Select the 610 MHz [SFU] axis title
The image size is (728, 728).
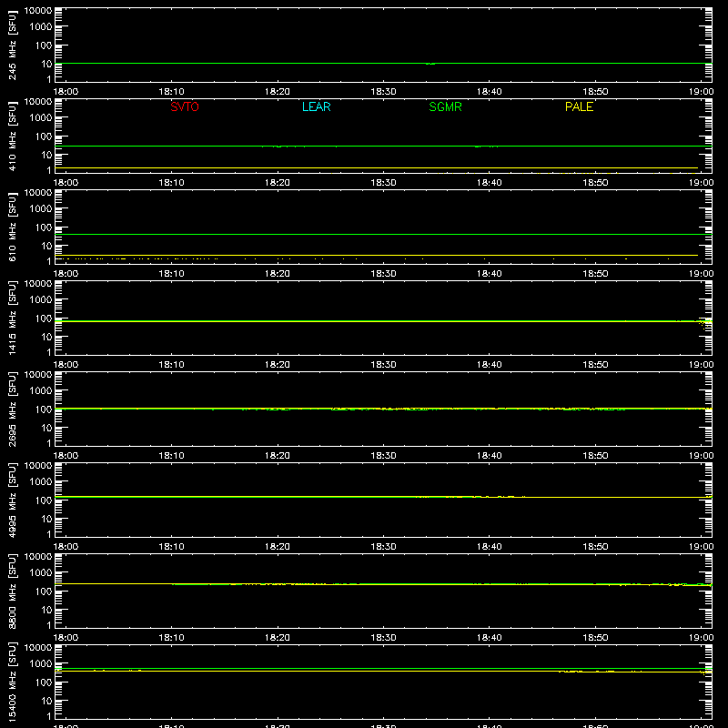12,227
